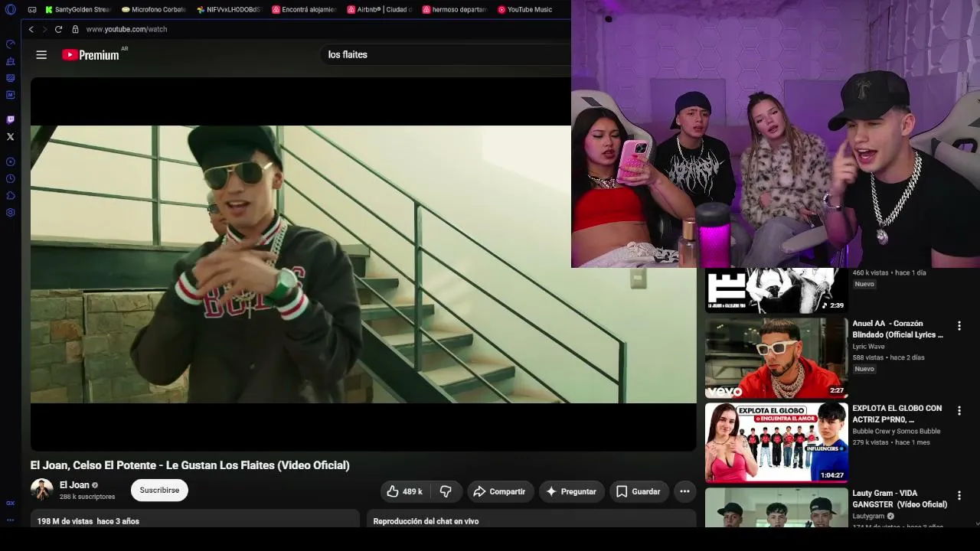The image size is (980, 551).
Task: Switch to NIFVvxLH0DOBdS tab
Action: 228,10
